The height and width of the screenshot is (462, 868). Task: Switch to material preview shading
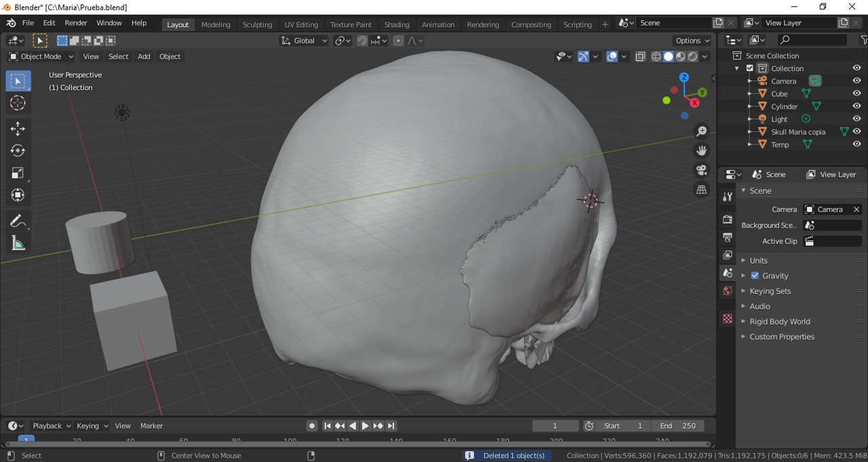tap(681, 56)
